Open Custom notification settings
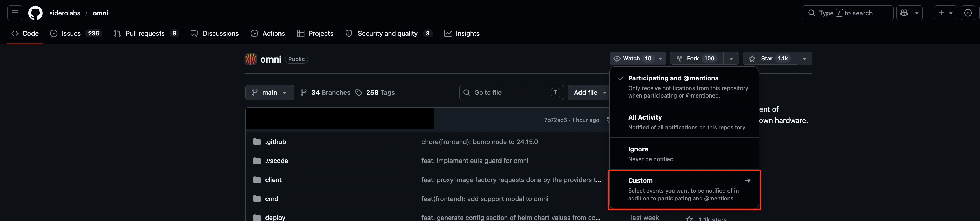Screen dimensions: 980x221 (x=684, y=190)
